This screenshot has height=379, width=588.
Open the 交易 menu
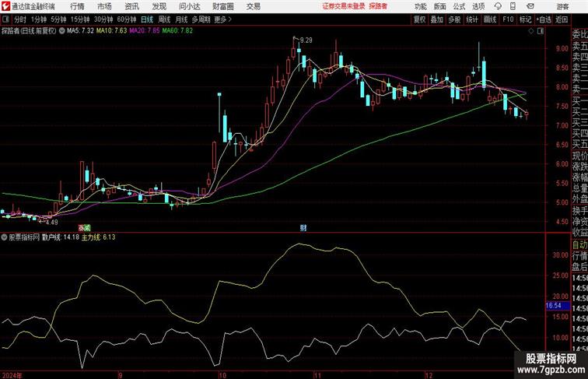tap(253, 6)
